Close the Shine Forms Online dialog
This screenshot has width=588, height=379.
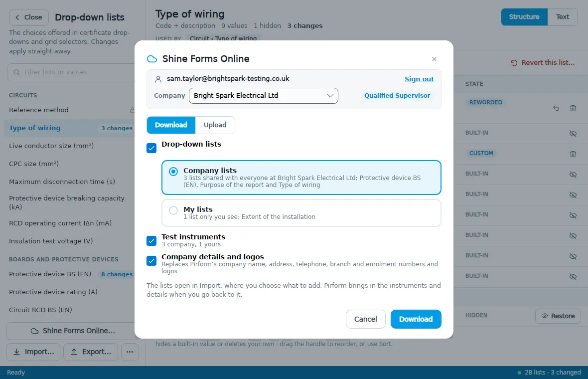[x=434, y=59]
